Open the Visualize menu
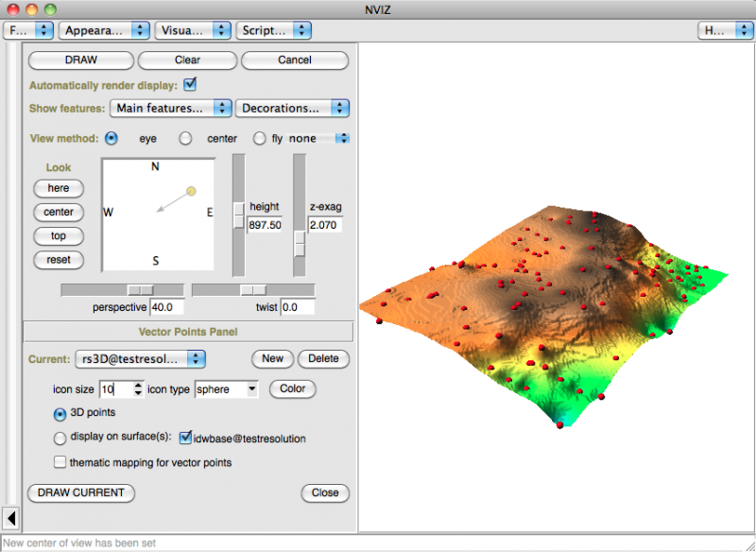 pos(193,30)
